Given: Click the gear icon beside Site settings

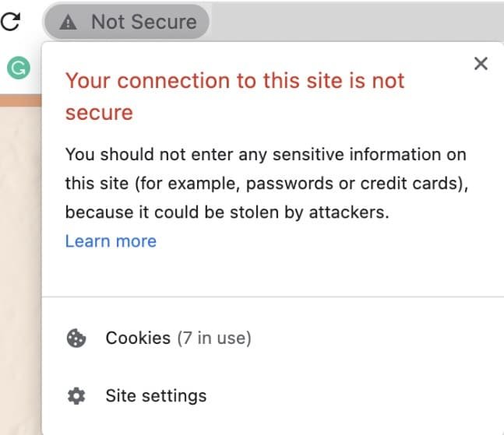Looking at the screenshot, I should tap(76, 396).
